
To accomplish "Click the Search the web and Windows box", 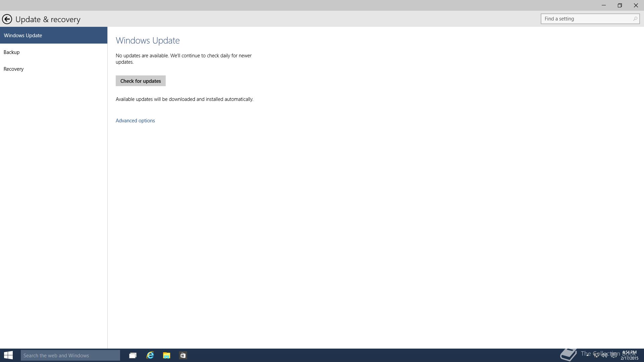I will pos(70,355).
